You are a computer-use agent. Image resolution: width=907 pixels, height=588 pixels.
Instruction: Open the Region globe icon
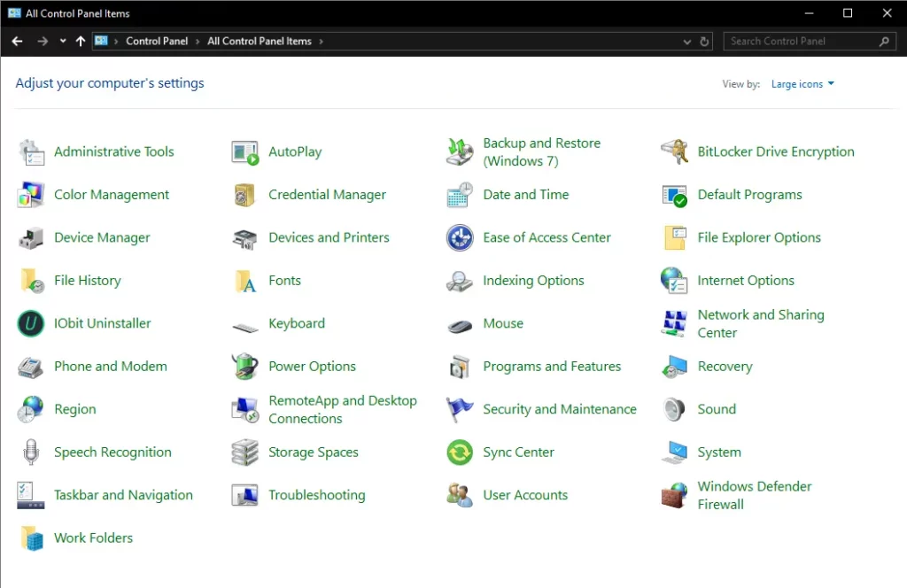31,409
